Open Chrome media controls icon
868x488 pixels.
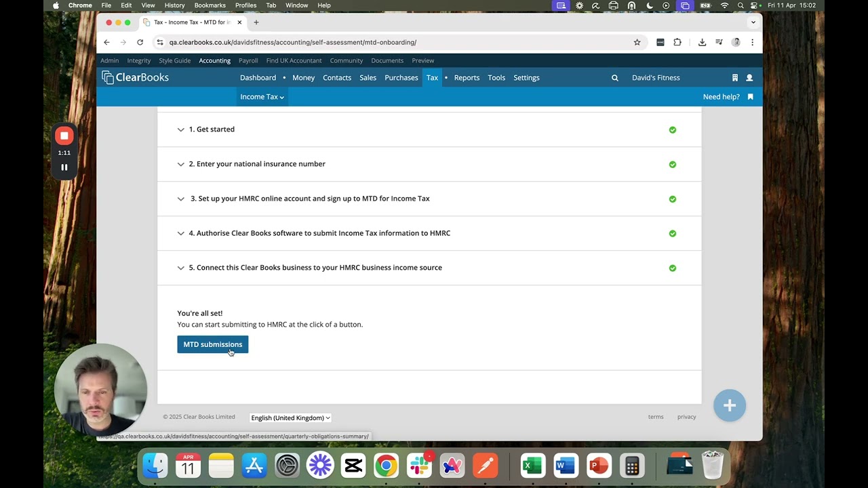coord(719,42)
